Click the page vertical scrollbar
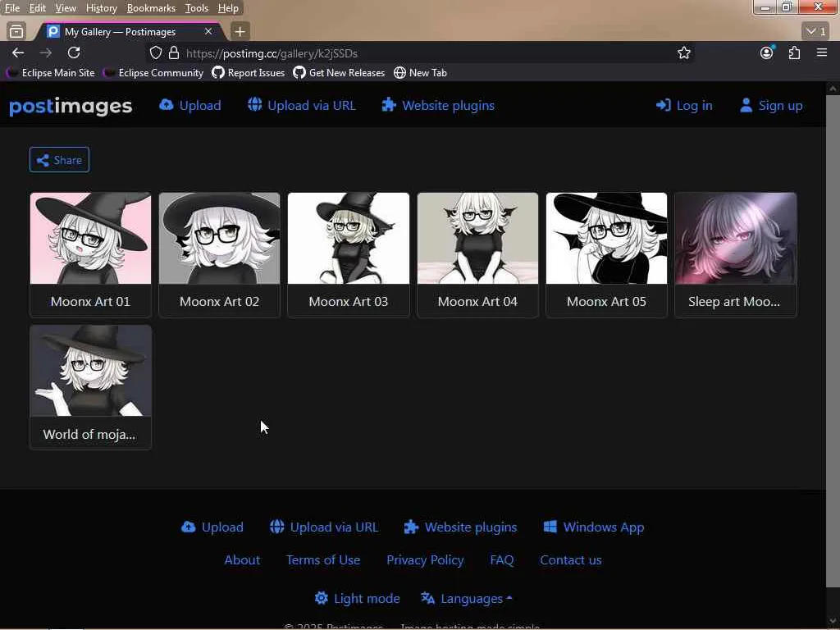Image resolution: width=840 pixels, height=630 pixels. (x=833, y=340)
